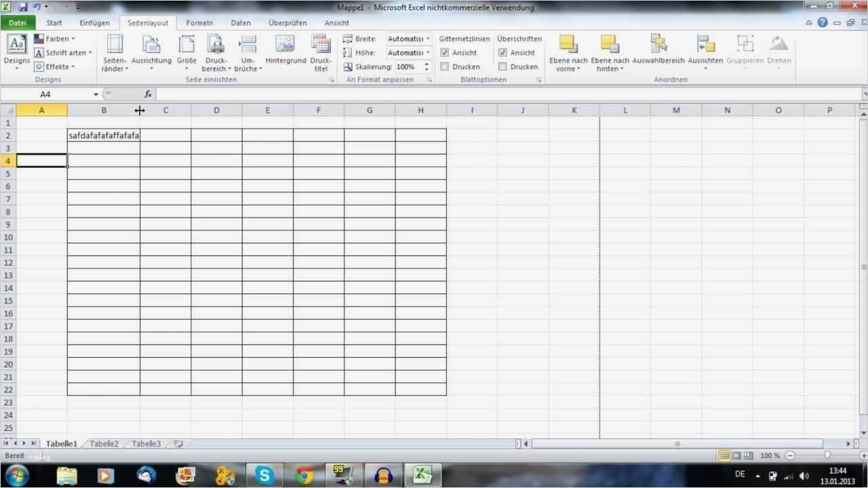Enable Drucken for Gitternetzlinien
Image resolution: width=868 pixels, height=488 pixels.
pyautogui.click(x=444, y=66)
